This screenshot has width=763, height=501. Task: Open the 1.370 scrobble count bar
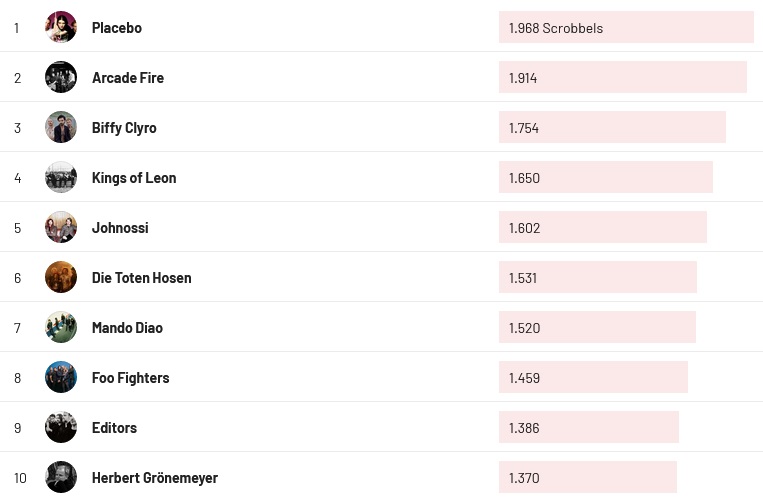pos(588,478)
